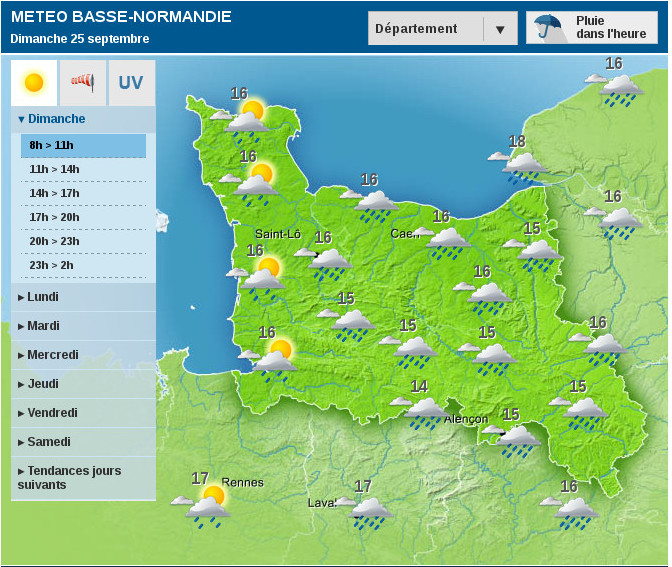
Task: Open the UV index map
Action: pyautogui.click(x=131, y=82)
